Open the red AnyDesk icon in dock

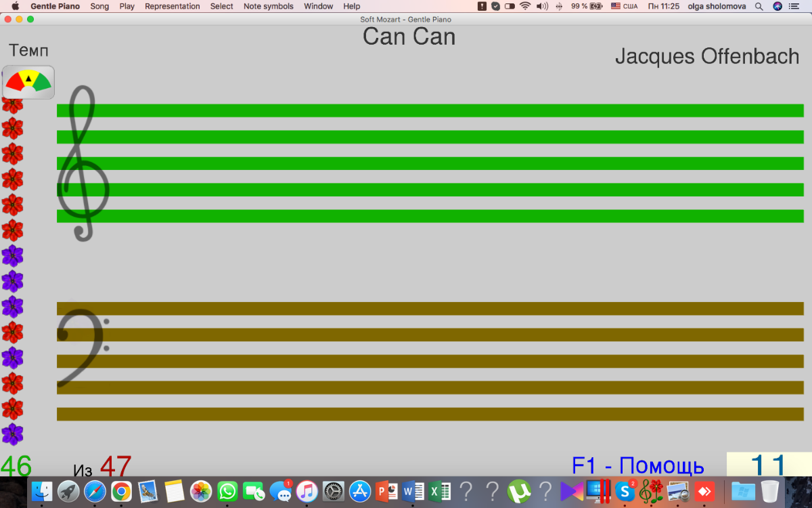[x=704, y=491]
